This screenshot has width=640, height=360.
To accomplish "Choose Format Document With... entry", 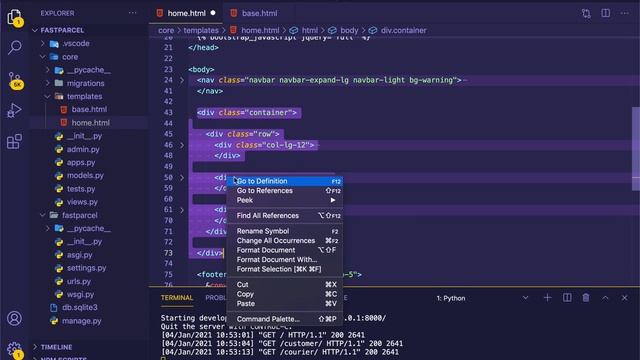I will pyautogui.click(x=285, y=260).
